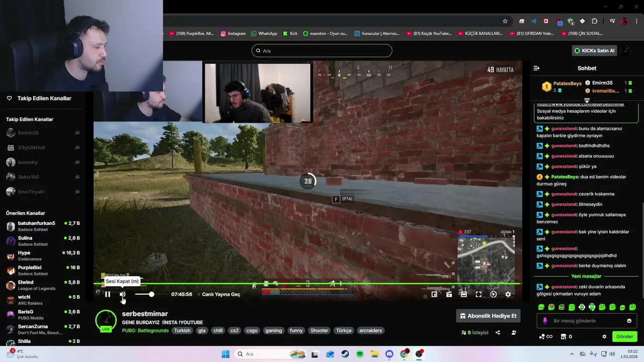
Task: Insert the first green emote in quick row
Action: [541, 307]
